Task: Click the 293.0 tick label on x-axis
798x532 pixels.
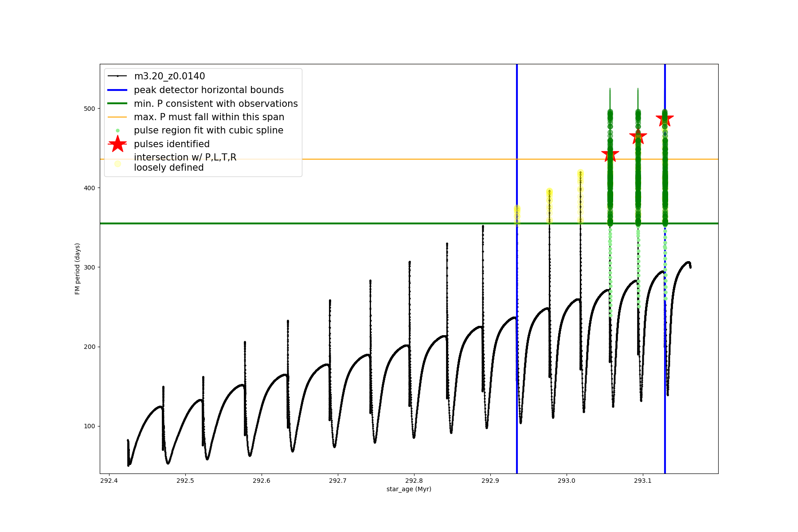Action: (x=566, y=481)
